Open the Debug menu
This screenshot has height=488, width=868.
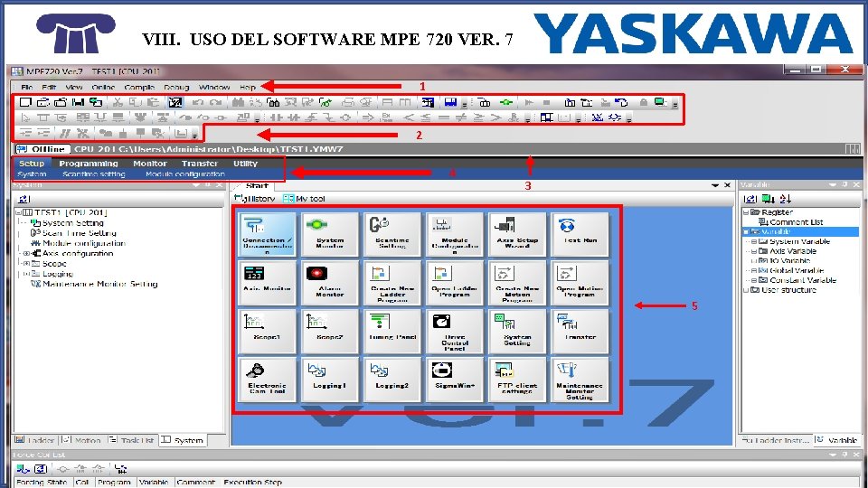click(x=176, y=88)
